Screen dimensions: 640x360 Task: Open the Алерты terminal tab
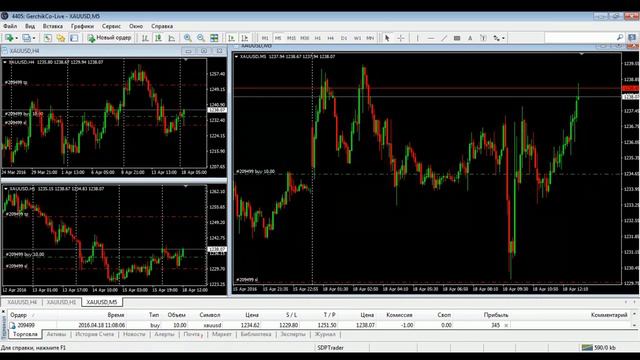164,334
